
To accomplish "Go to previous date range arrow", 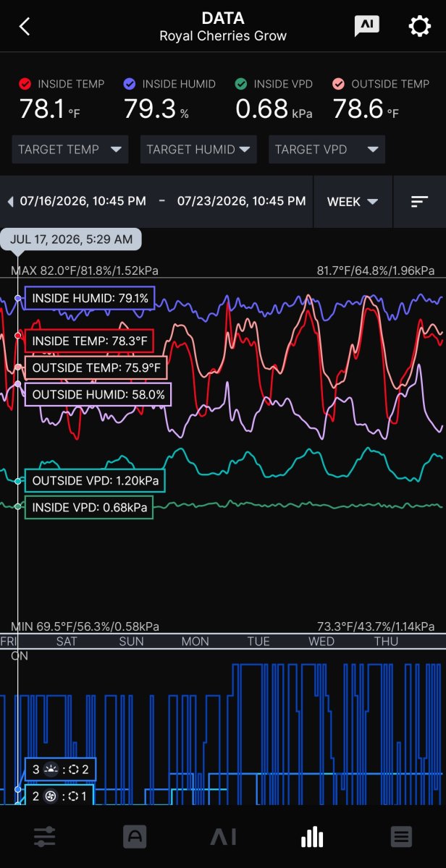I will click(10, 202).
